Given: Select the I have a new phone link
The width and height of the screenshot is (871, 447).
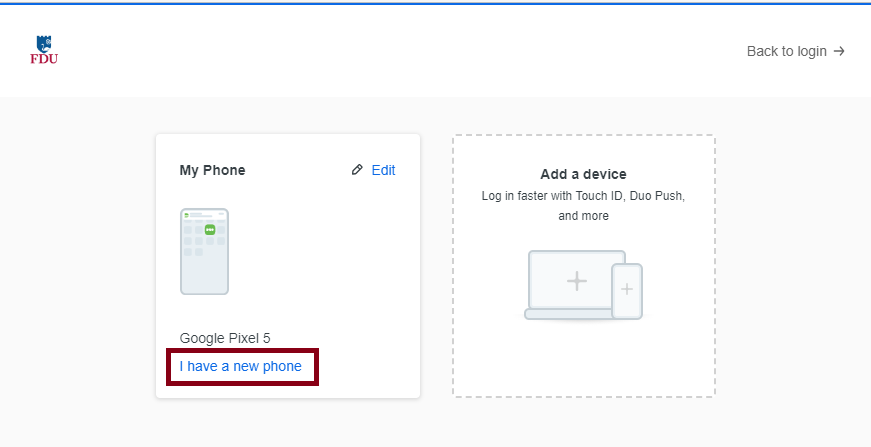Looking at the screenshot, I should point(240,366).
